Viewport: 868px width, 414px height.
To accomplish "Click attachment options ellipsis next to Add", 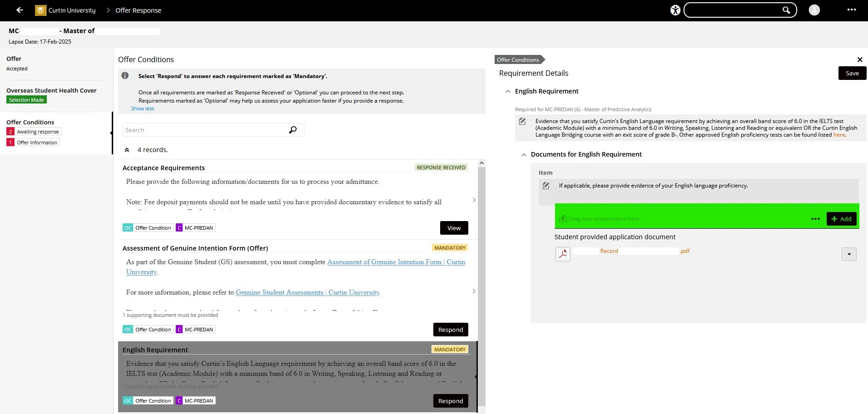I will click(x=815, y=219).
